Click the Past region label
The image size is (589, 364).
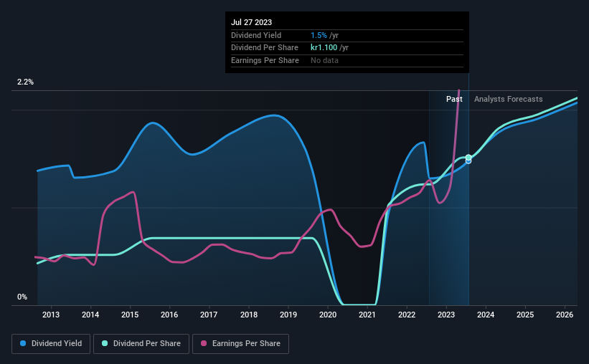(x=454, y=99)
